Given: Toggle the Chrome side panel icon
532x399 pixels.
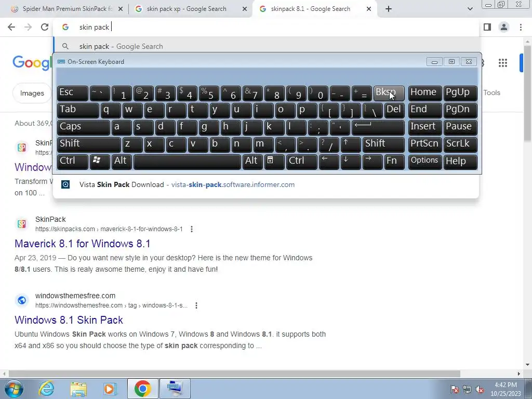Looking at the screenshot, I should click(487, 27).
